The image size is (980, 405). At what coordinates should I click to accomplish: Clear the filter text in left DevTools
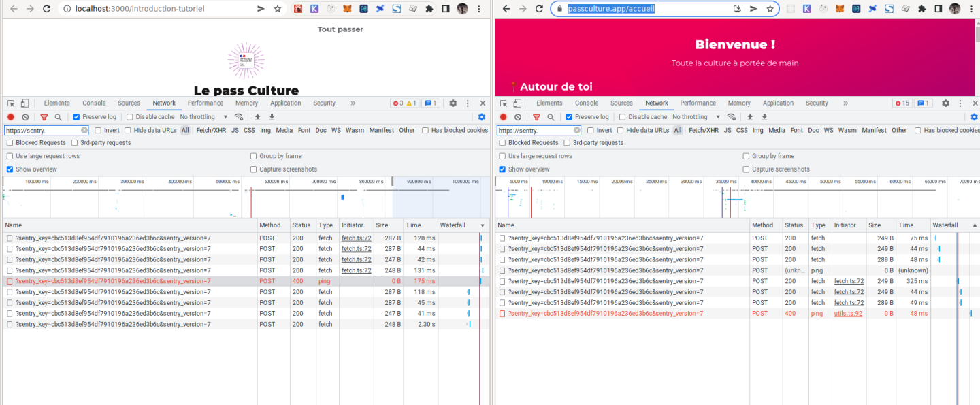(x=84, y=130)
